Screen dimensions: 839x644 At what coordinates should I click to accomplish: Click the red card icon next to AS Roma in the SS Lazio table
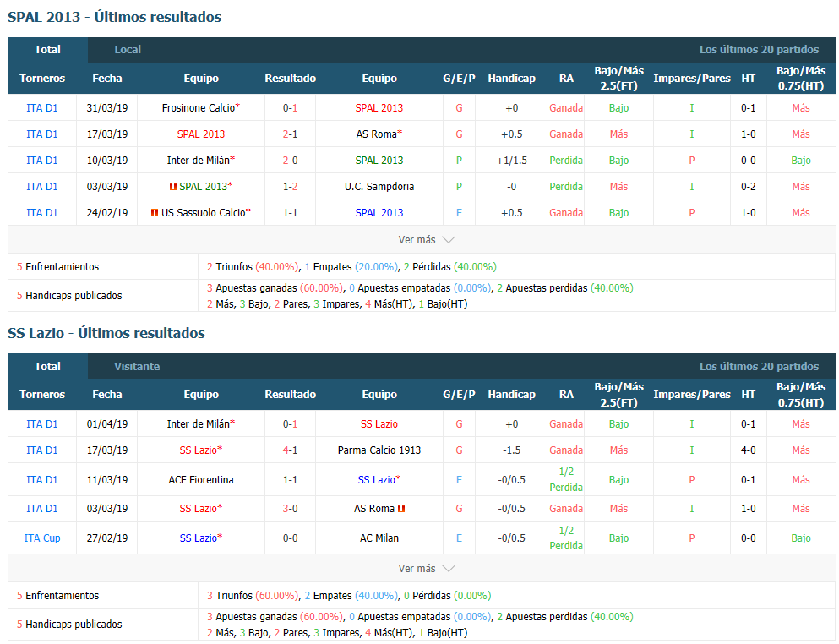click(401, 508)
